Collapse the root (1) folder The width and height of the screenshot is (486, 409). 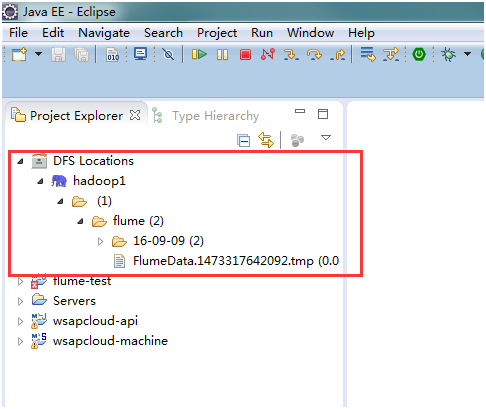click(60, 201)
